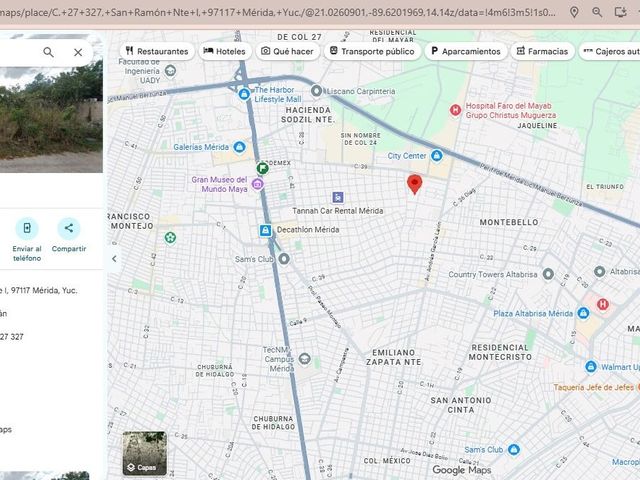Image resolution: width=640 pixels, height=480 pixels.
Task: Click the address text 97117 Mérida, Yuc.
Action: [44, 291]
